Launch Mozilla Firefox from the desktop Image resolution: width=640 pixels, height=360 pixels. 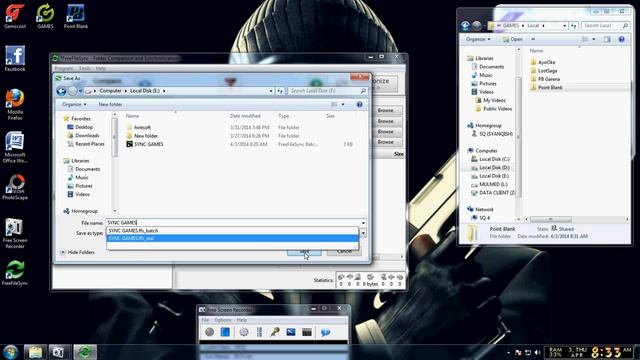point(15,104)
